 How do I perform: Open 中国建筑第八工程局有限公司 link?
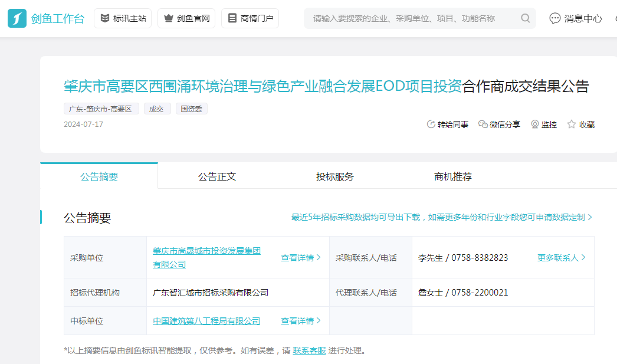[206, 321]
